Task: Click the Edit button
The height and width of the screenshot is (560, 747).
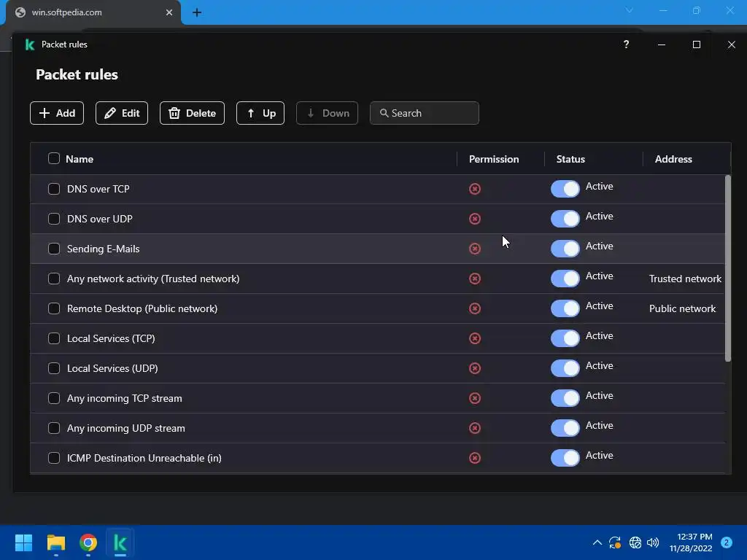Action: (x=122, y=113)
